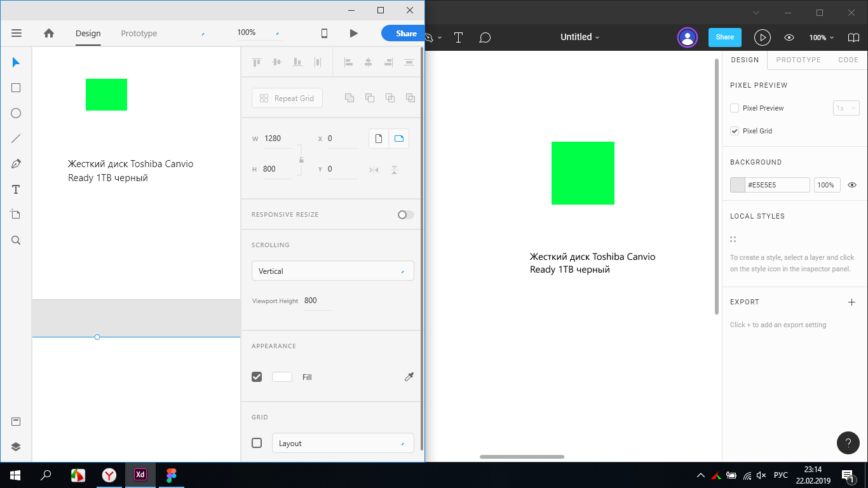Align right icon in XD inspector
Screen dimensions: 868x488
[x=388, y=62]
